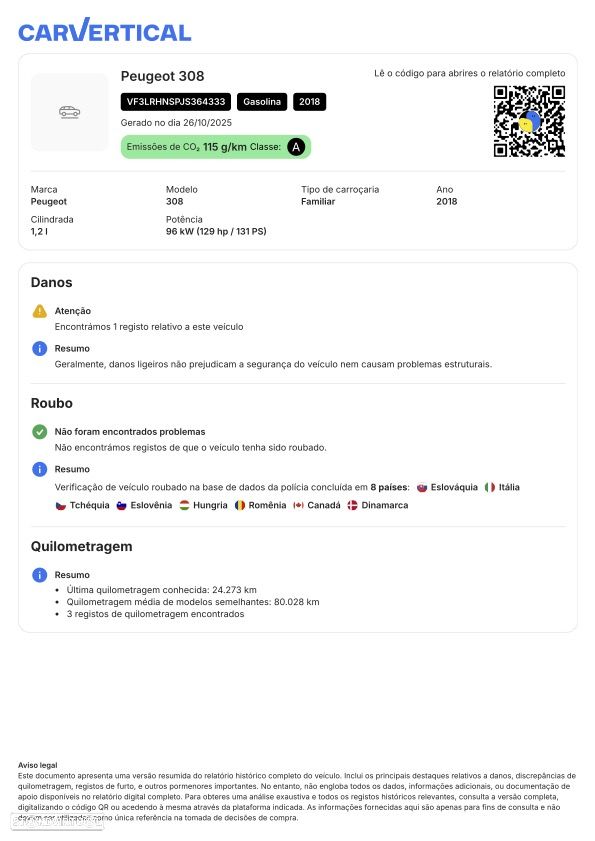Click the Dinamarca flag icon
The image size is (595, 841).
point(352,505)
